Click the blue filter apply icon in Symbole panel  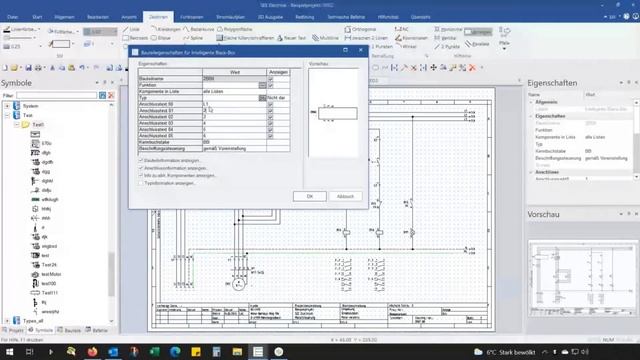click(x=102, y=96)
